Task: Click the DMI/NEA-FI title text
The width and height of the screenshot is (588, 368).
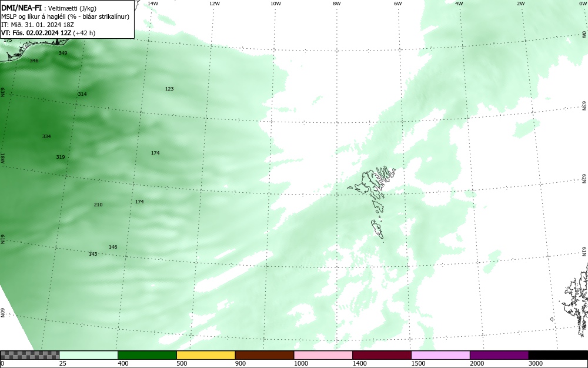Action: [21, 8]
